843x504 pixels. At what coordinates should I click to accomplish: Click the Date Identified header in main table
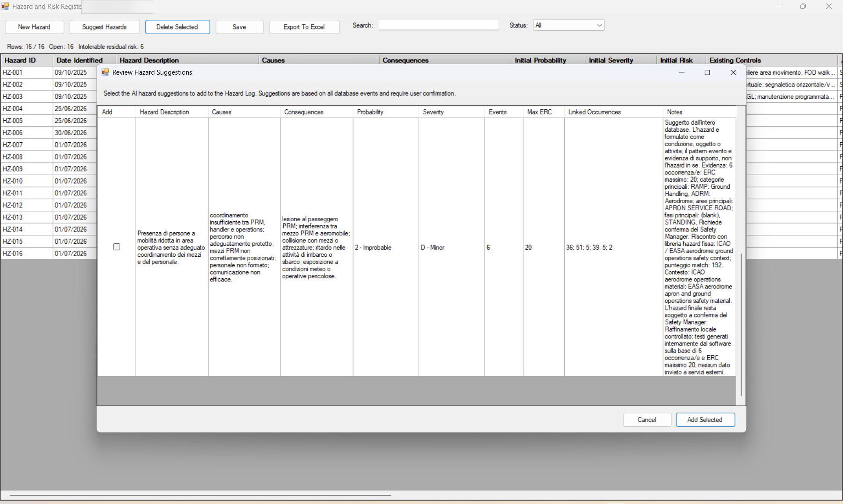coord(84,60)
